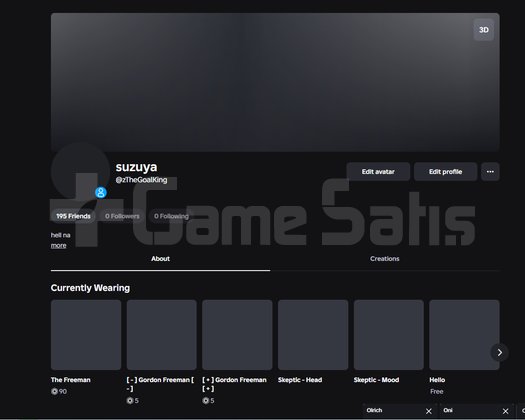Show next Currently Wearing items with chevron arrow
Screen dimensions: 525x420
click(x=500, y=352)
